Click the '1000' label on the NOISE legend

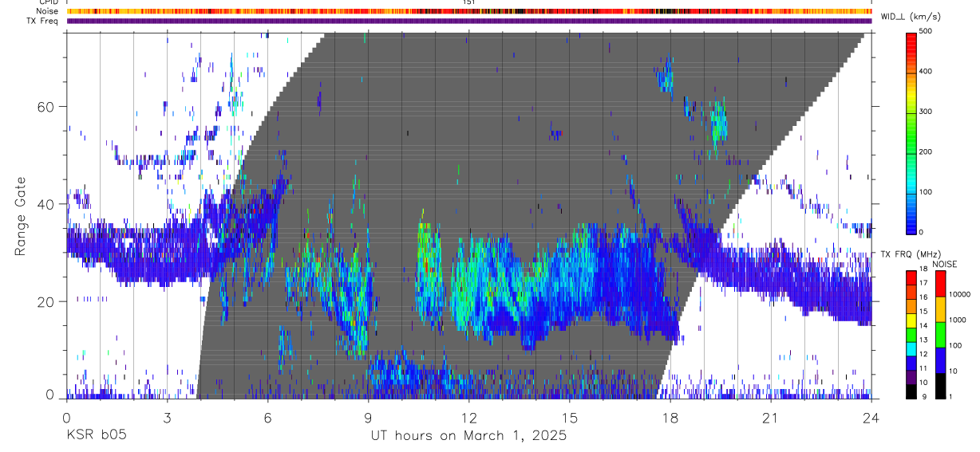(957, 320)
